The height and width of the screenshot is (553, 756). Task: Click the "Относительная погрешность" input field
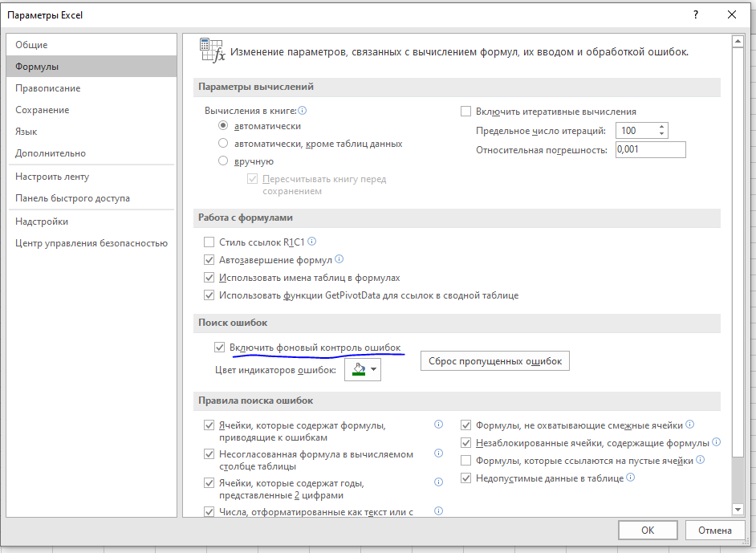tap(650, 150)
